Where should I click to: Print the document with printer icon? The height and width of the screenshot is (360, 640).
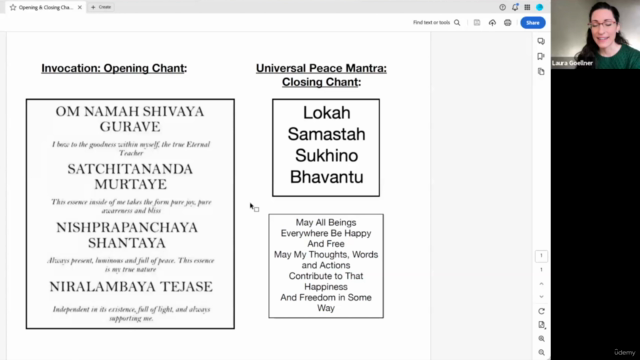pyautogui.click(x=507, y=22)
